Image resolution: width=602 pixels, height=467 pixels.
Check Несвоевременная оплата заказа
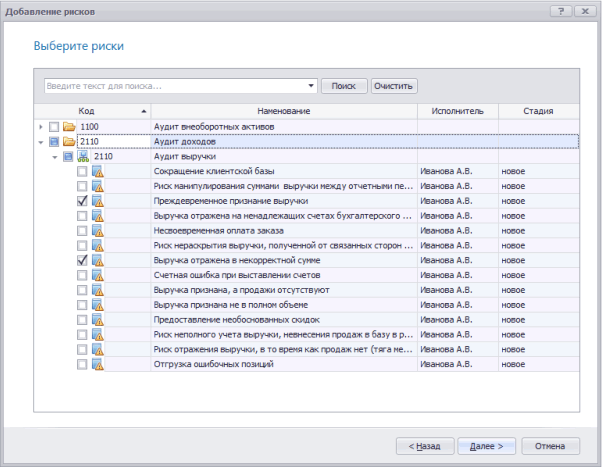click(82, 231)
